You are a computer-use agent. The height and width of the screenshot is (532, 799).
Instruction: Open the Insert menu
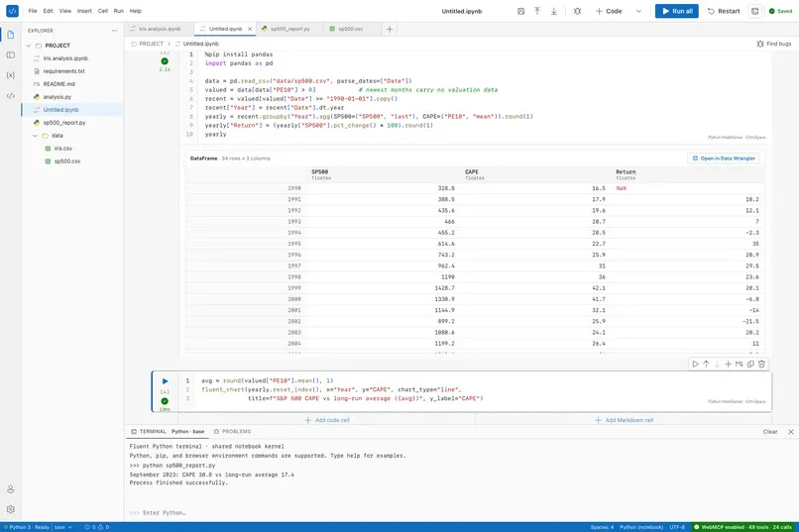[x=84, y=11]
